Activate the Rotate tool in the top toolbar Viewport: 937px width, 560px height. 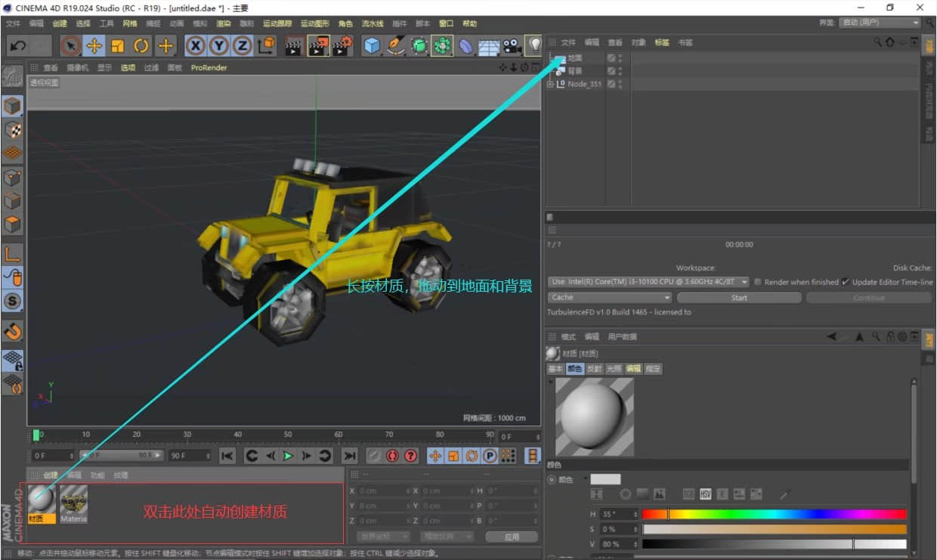[x=141, y=46]
